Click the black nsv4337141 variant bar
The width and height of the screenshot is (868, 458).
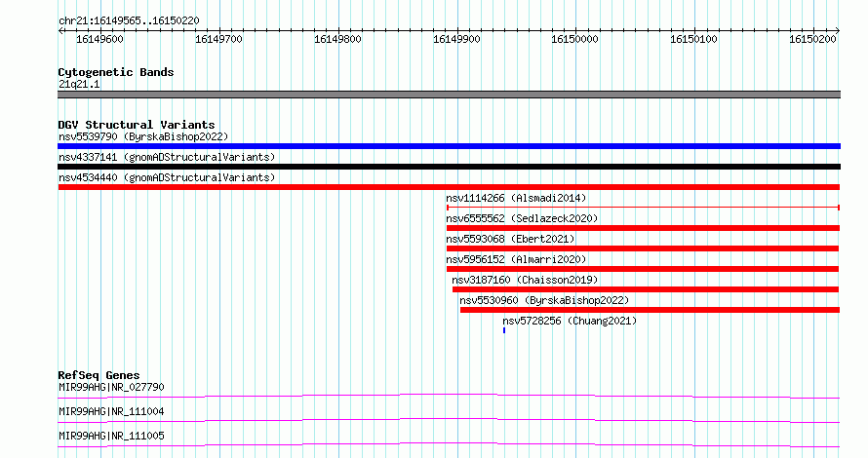(x=449, y=167)
